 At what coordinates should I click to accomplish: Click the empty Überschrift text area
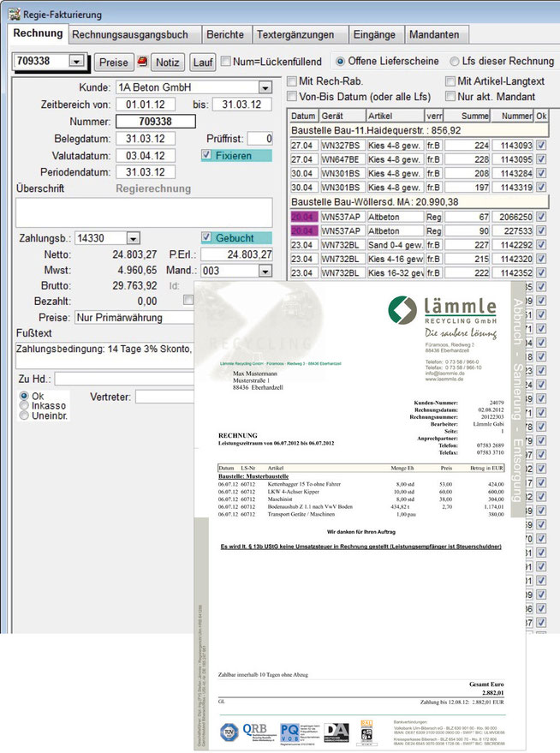(x=144, y=212)
